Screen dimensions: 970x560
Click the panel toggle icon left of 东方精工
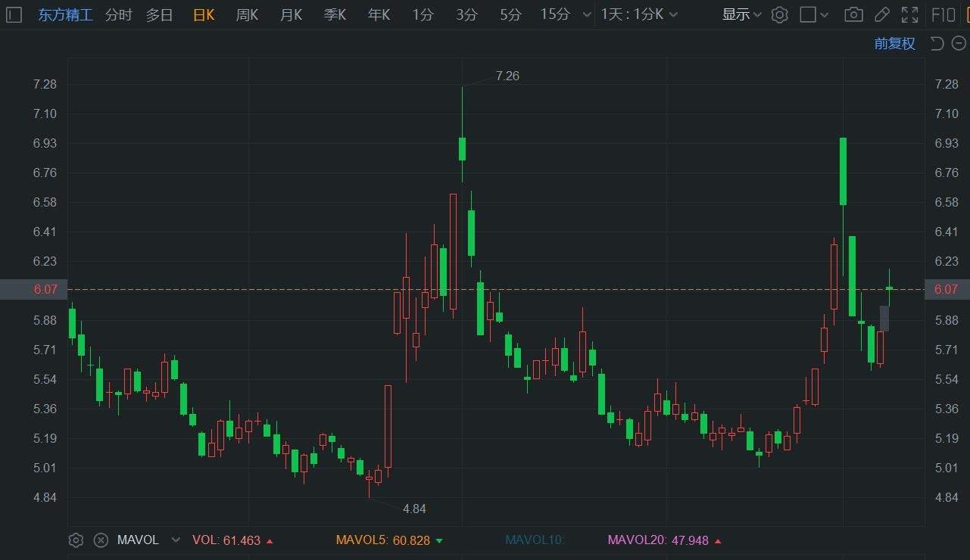click(14, 14)
